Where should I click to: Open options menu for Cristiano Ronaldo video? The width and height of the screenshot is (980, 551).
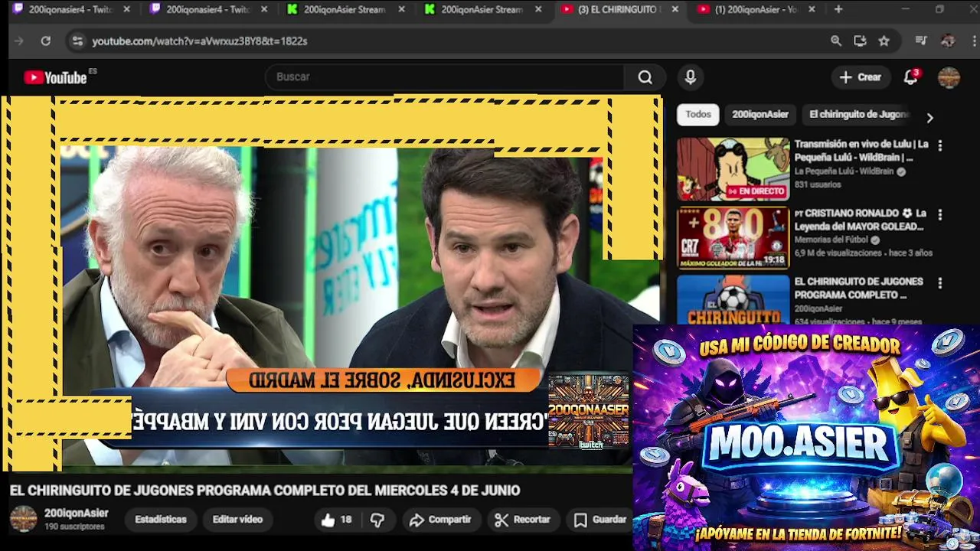pyautogui.click(x=940, y=214)
